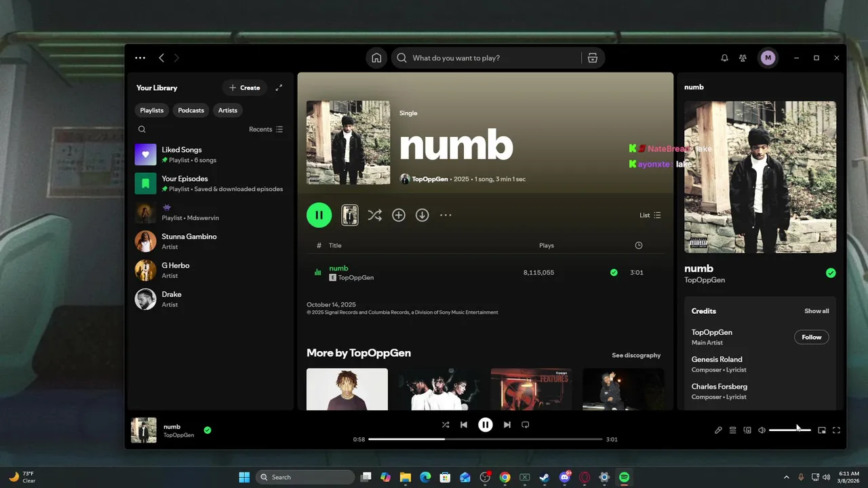Screen dimensions: 868x488
Task: Open Steam from the taskbar
Action: click(544, 477)
